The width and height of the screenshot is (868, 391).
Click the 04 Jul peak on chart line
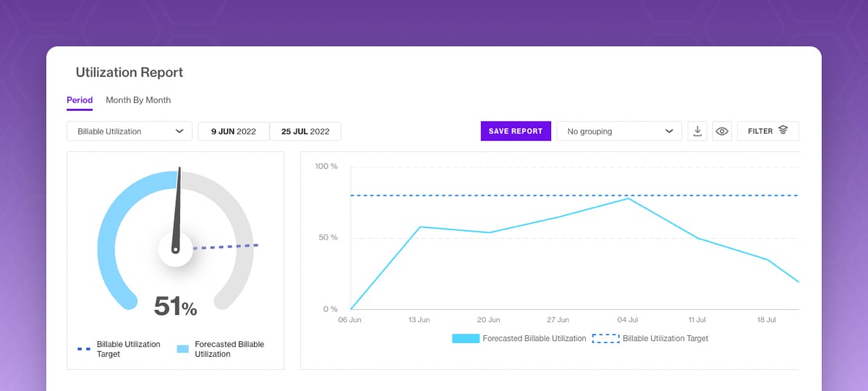pos(628,198)
